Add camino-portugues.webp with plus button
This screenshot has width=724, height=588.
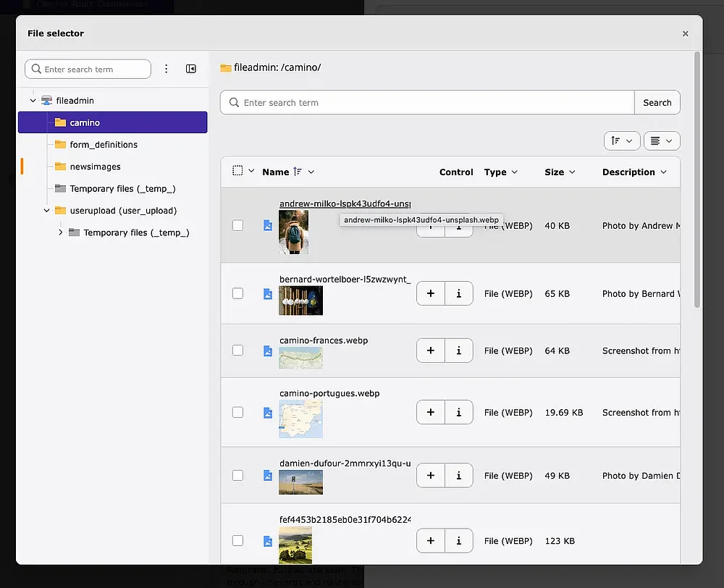click(x=431, y=412)
